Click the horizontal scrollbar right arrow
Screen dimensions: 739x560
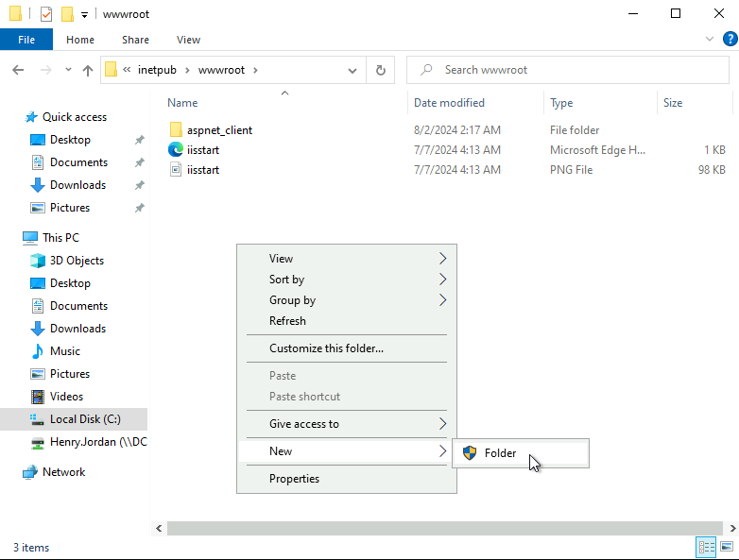pyautogui.click(x=732, y=529)
